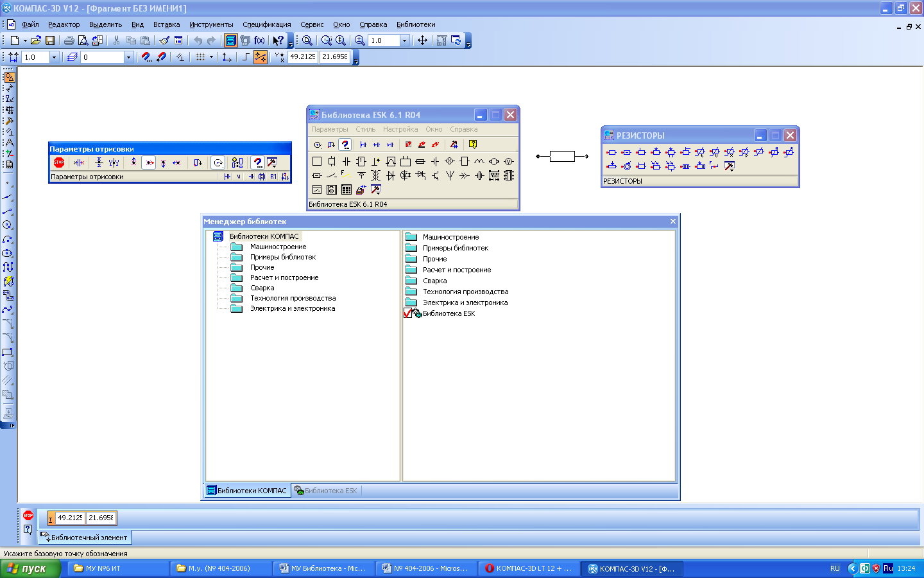Expand the grid options dropdown arrow
Screen dimensions: 924x578
[x=211, y=57]
